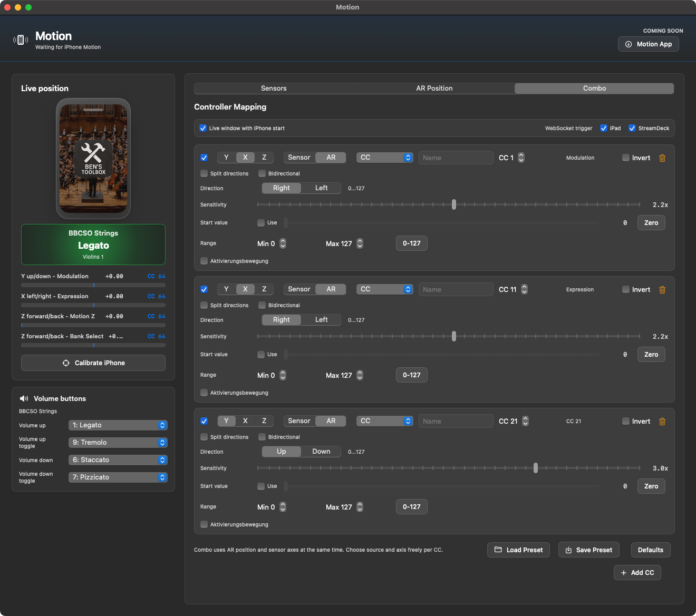Image resolution: width=696 pixels, height=616 pixels.
Task: Open the CC type dropdown in CC 11 mapping
Action: [x=384, y=289]
